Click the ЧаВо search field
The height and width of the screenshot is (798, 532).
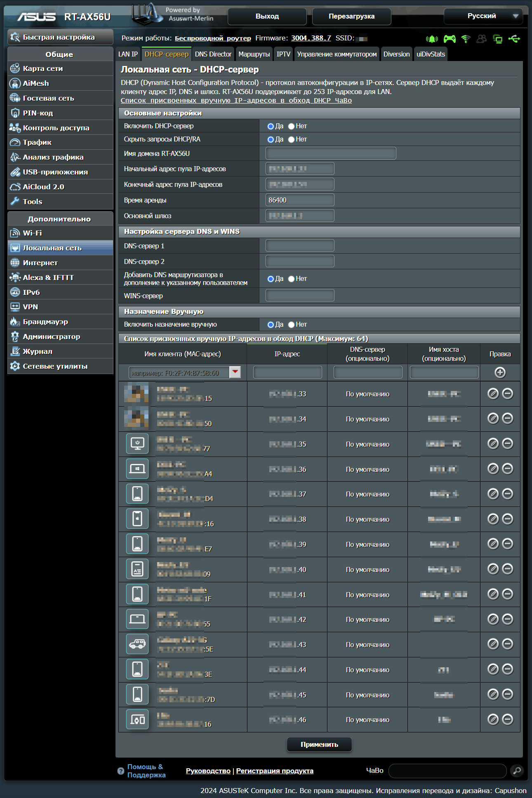(x=447, y=770)
